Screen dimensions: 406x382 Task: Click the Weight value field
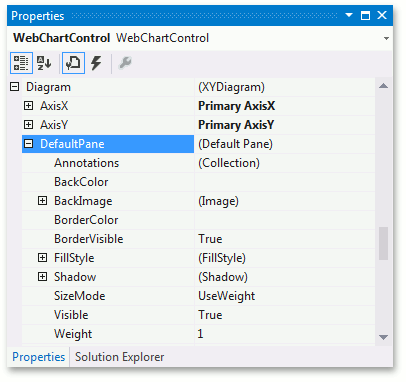tap(285, 334)
